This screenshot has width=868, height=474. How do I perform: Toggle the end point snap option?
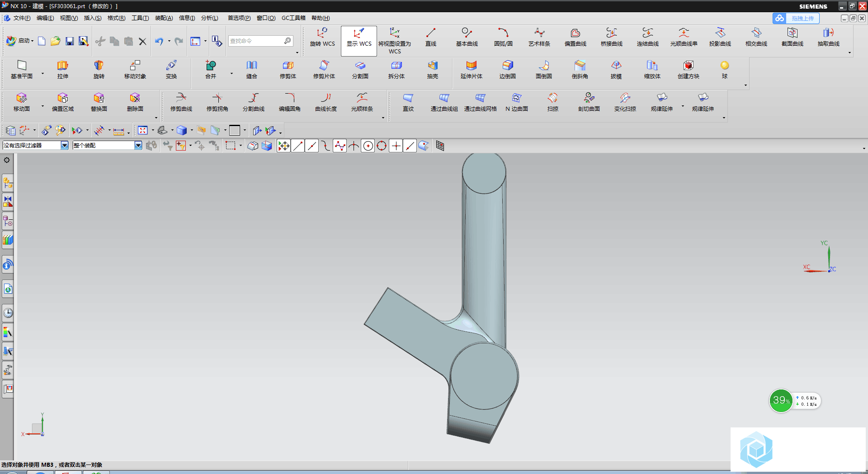click(298, 146)
